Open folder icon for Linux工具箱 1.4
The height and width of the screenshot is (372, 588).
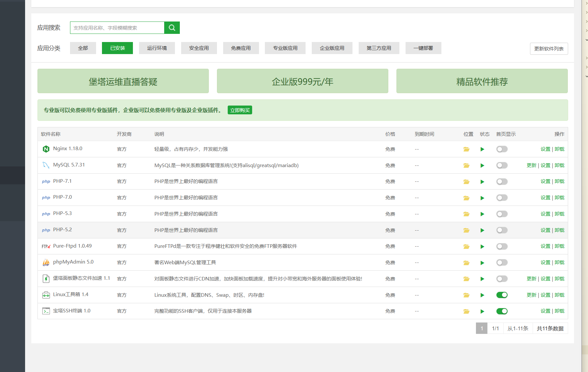[x=466, y=295]
